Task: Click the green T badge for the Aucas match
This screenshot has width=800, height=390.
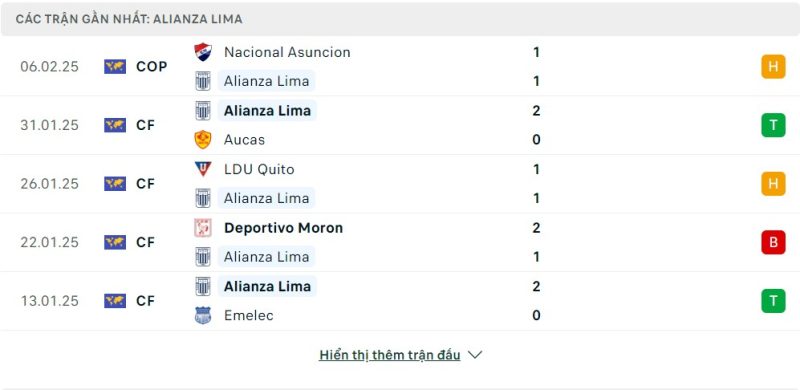Action: tap(773, 125)
